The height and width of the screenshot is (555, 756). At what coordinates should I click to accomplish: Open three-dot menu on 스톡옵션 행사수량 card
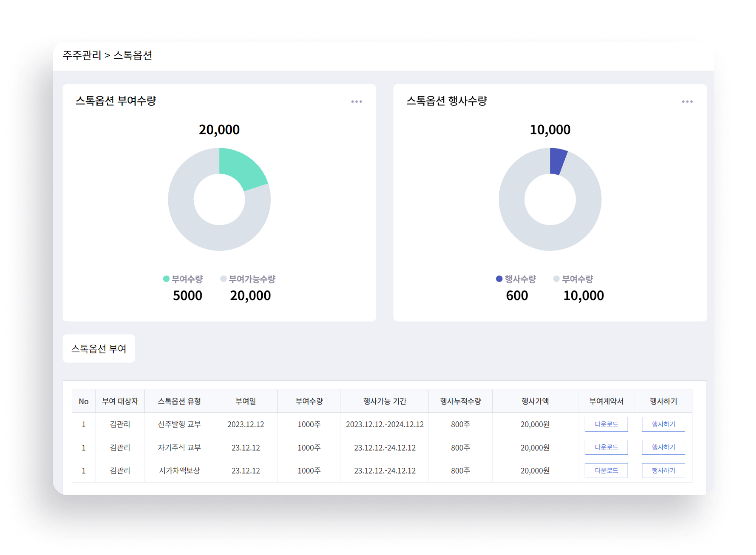coord(687,101)
